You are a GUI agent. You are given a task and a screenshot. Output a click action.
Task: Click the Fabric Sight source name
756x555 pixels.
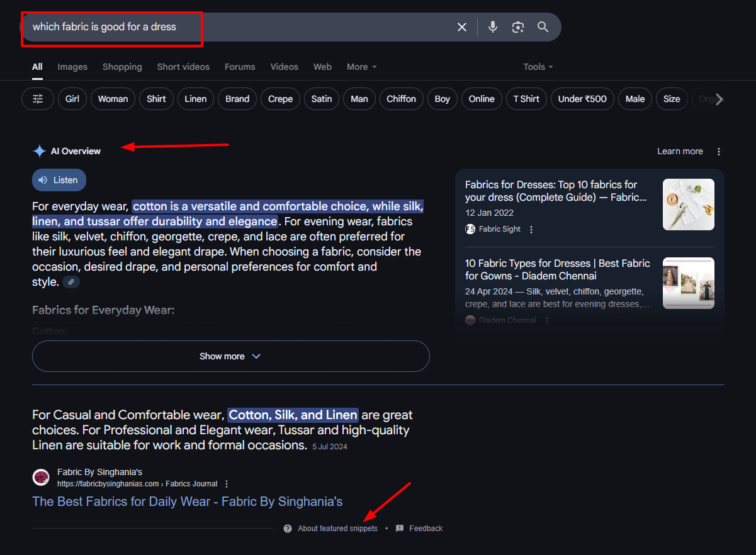click(500, 229)
